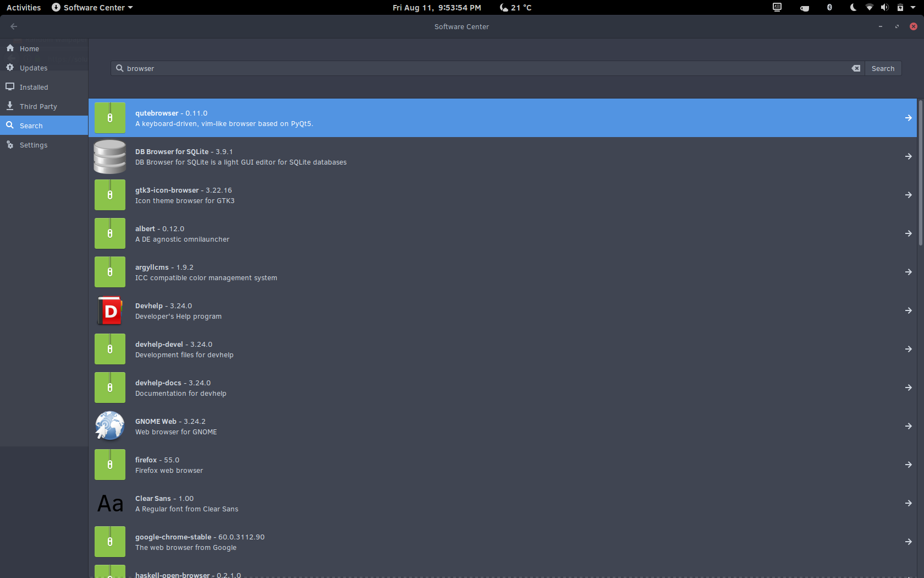Click the top bar clock and date
The image size is (924, 578).
pyautogui.click(x=437, y=7)
